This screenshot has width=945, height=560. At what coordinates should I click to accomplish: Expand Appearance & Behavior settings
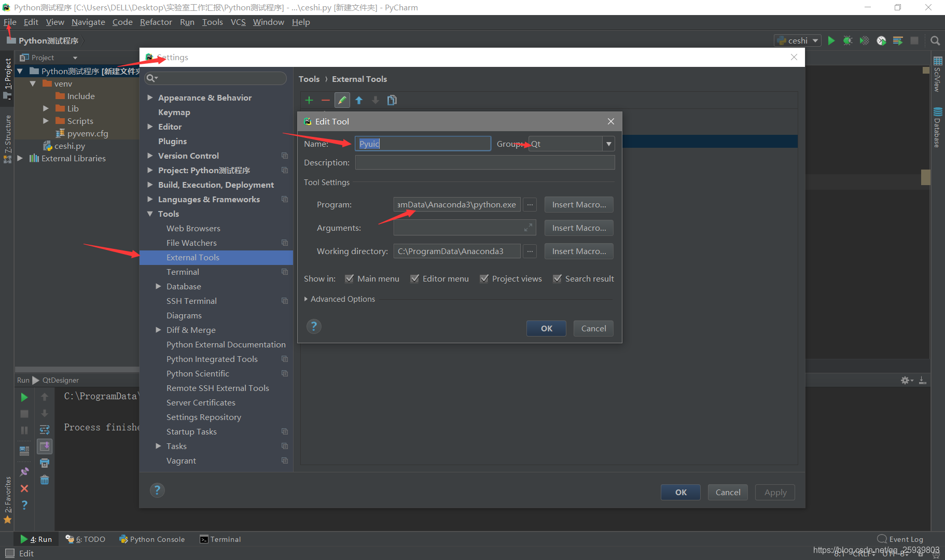tap(150, 97)
